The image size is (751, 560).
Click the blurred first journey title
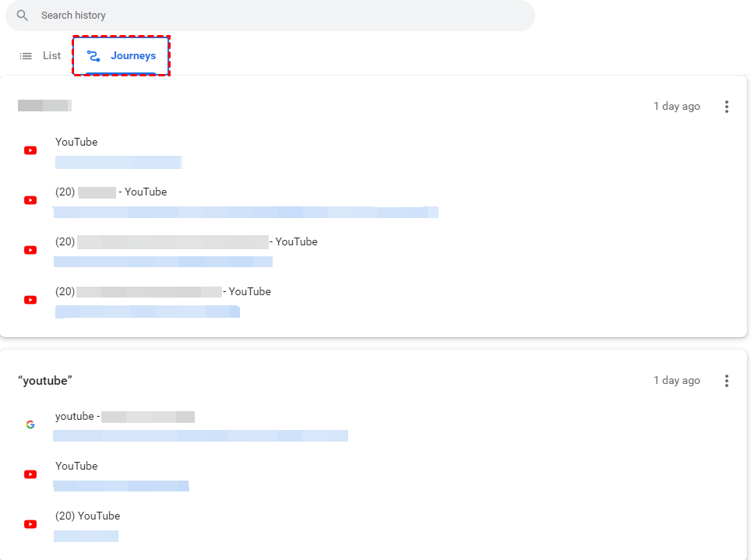point(44,106)
